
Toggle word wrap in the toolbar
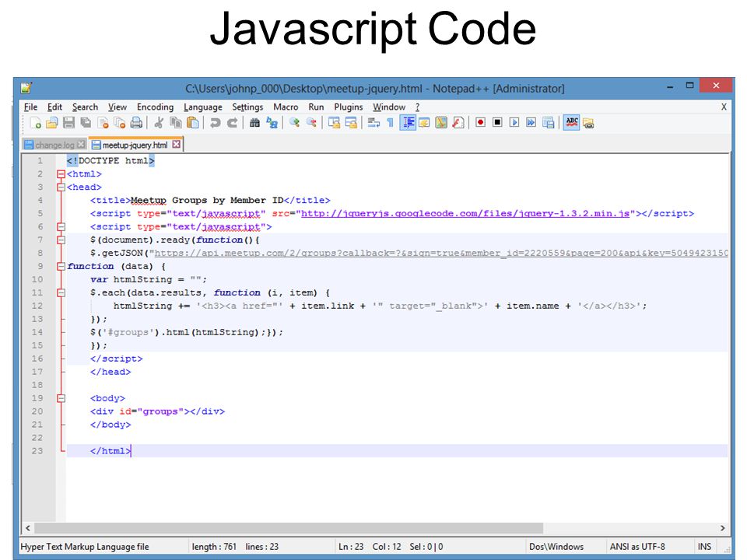(x=373, y=123)
